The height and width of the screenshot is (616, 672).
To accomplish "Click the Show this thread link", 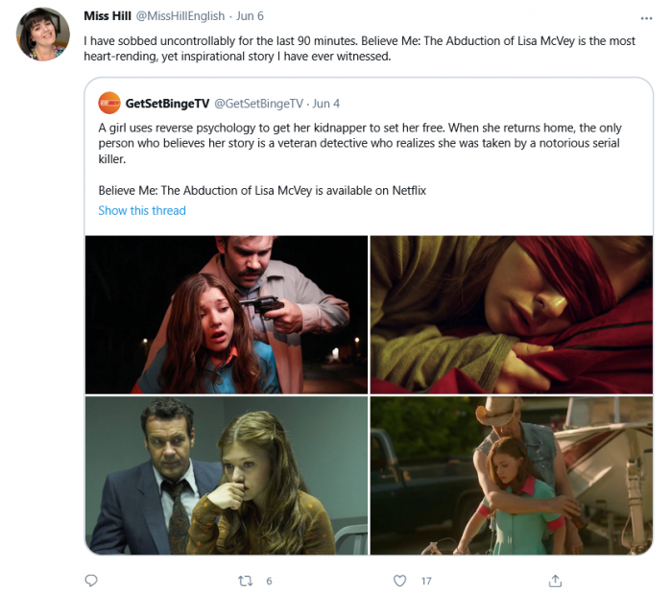I will click(x=142, y=210).
